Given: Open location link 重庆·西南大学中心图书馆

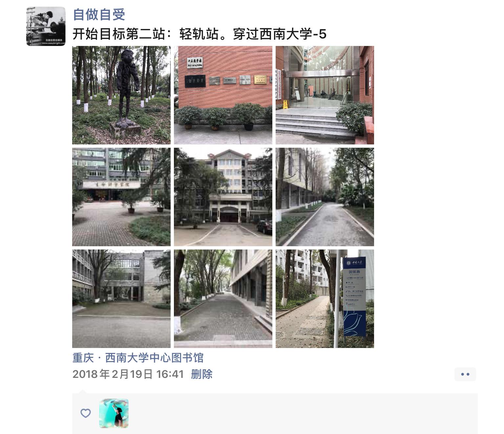Looking at the screenshot, I should pyautogui.click(x=138, y=358).
